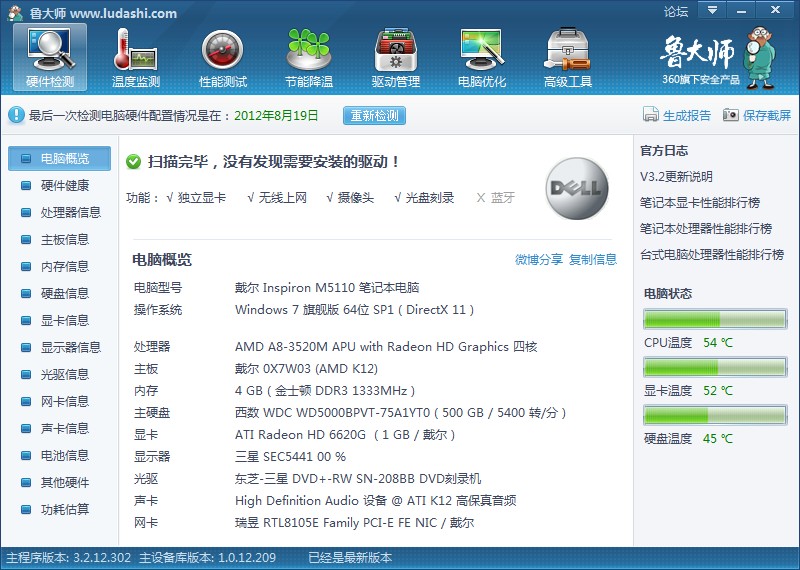
Task: Click the green scan-complete checkmark icon
Action: click(x=134, y=162)
